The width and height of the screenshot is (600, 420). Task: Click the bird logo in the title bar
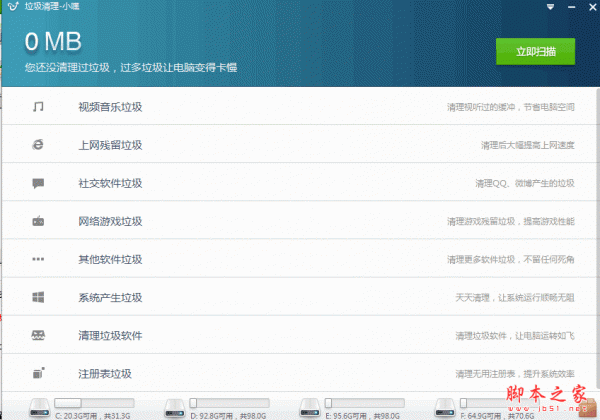[13, 7]
